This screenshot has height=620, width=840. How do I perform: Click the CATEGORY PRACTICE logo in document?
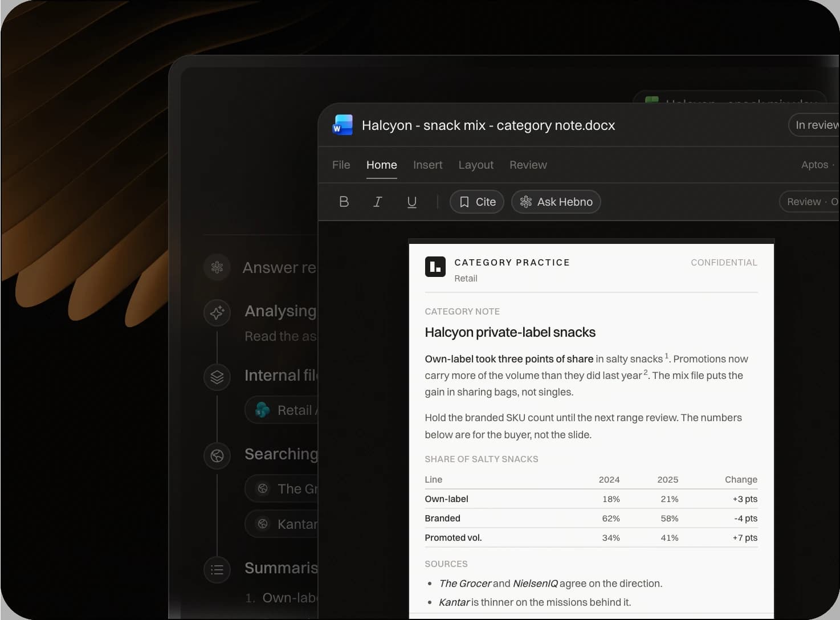435,266
